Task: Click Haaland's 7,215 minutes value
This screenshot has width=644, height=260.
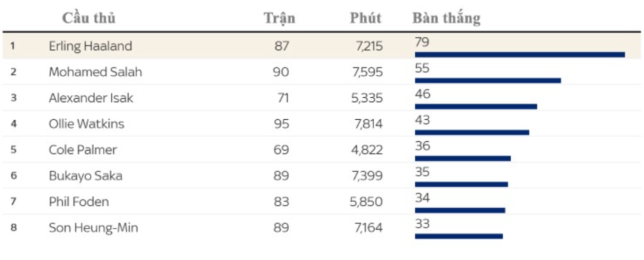Action: click(x=369, y=46)
